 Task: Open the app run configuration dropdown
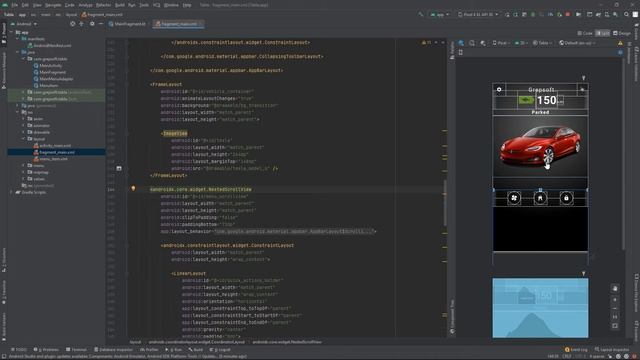coord(439,14)
